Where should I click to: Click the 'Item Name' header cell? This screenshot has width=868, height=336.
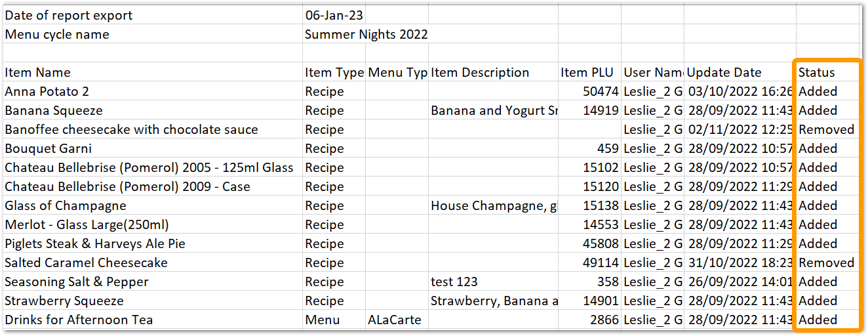(x=152, y=72)
